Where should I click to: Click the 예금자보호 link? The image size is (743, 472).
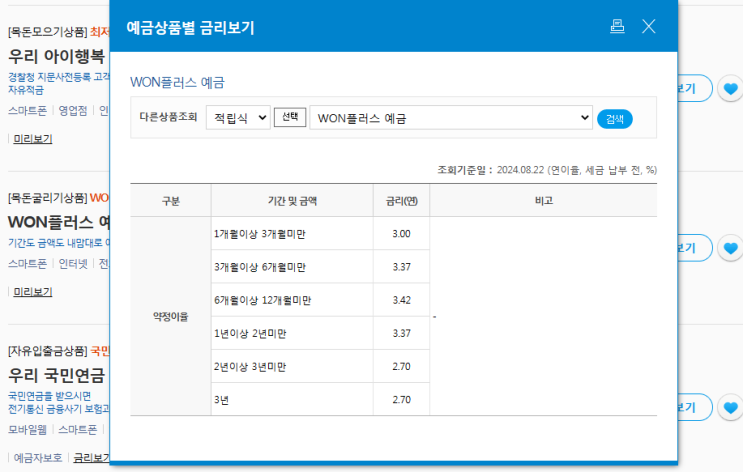point(38,458)
